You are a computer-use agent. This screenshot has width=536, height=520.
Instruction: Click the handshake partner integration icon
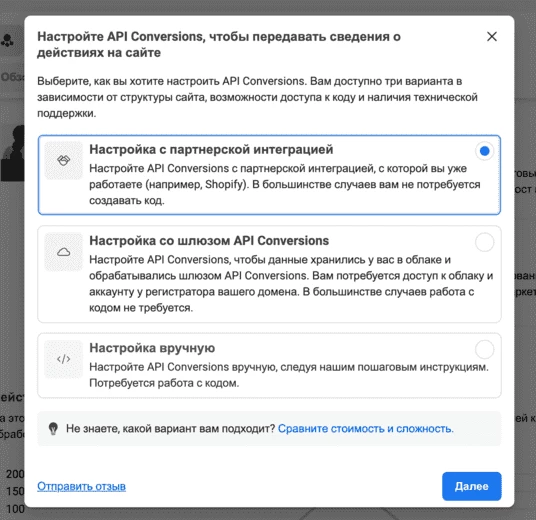click(x=64, y=160)
